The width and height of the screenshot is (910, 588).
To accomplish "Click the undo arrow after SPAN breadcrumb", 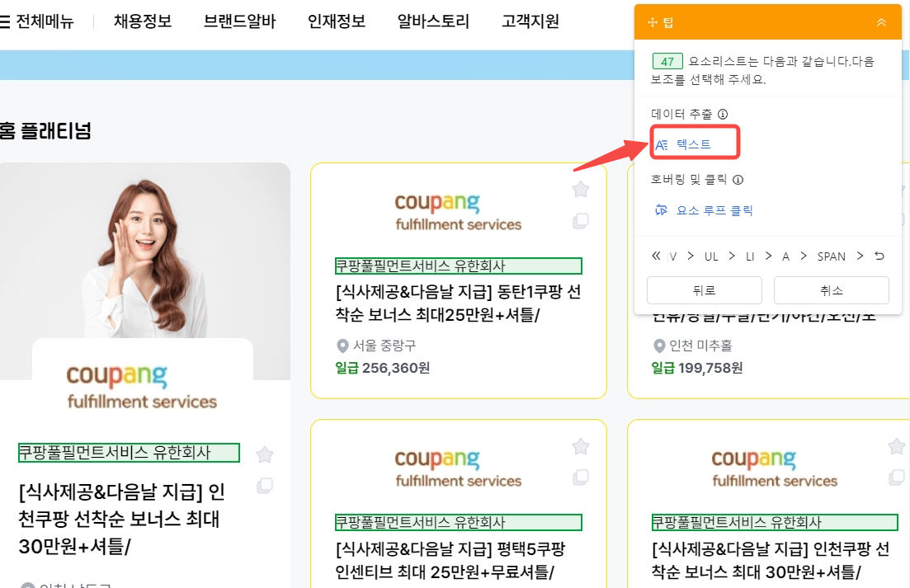I will pyautogui.click(x=879, y=256).
